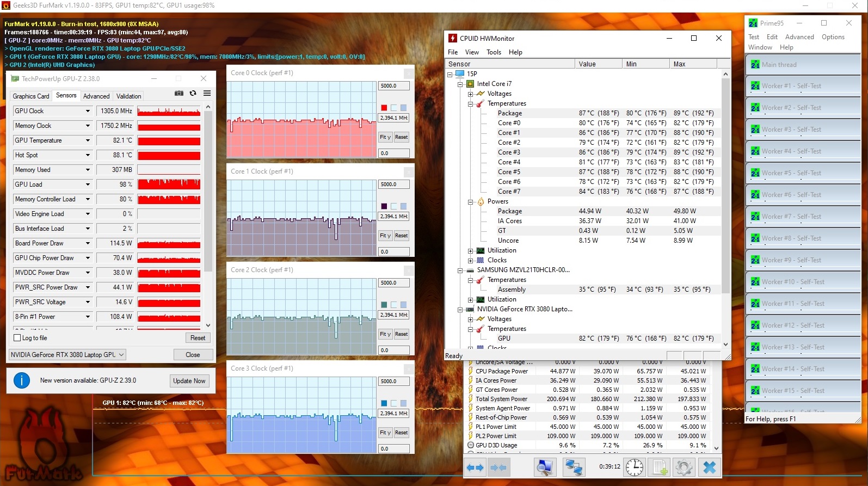This screenshot has height=486, width=868.
Task: Click Worker #1 Self-Test icon in Prime95
Action: click(755, 86)
